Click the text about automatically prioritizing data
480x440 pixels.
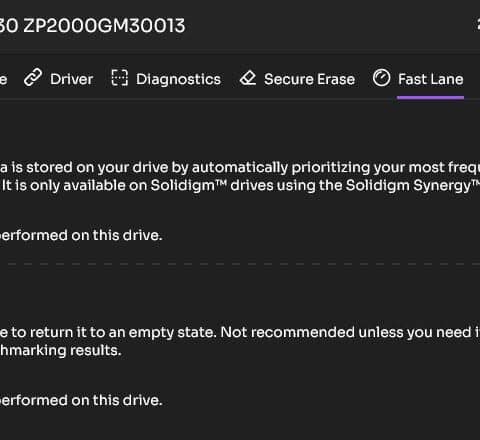(x=240, y=168)
